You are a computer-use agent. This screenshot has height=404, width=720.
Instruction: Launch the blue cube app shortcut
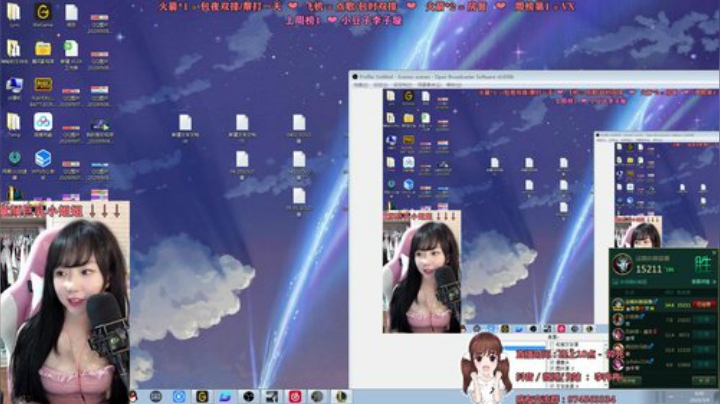tap(43, 163)
